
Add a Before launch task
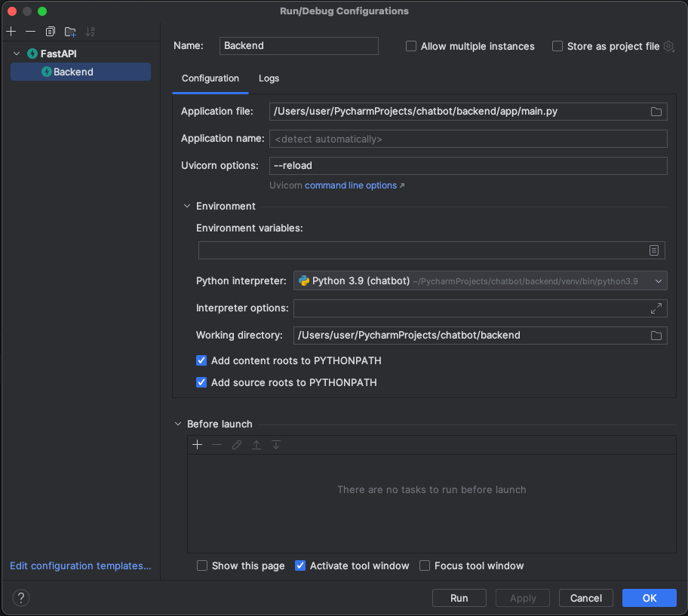pyautogui.click(x=198, y=445)
